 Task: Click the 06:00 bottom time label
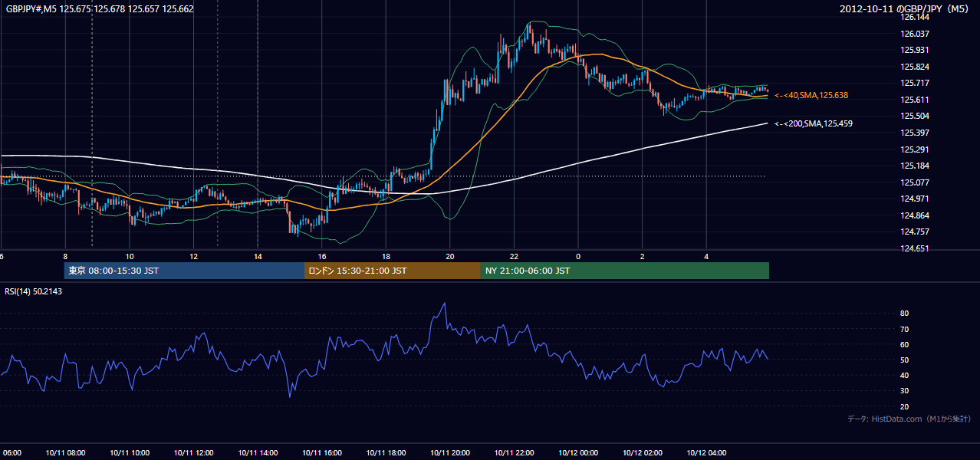pyautogui.click(x=11, y=453)
